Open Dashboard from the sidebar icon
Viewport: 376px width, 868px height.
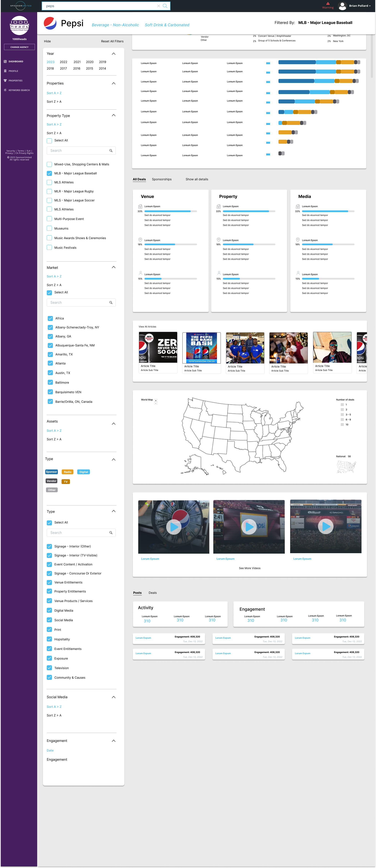click(x=5, y=61)
